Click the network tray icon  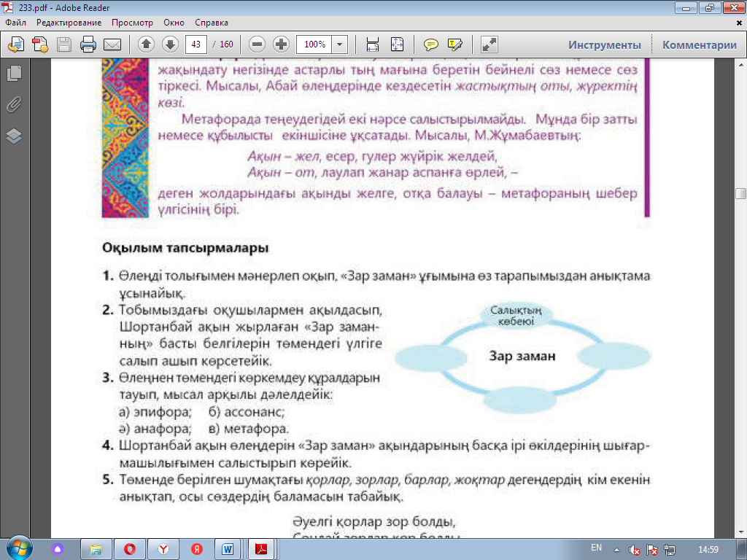(670, 550)
